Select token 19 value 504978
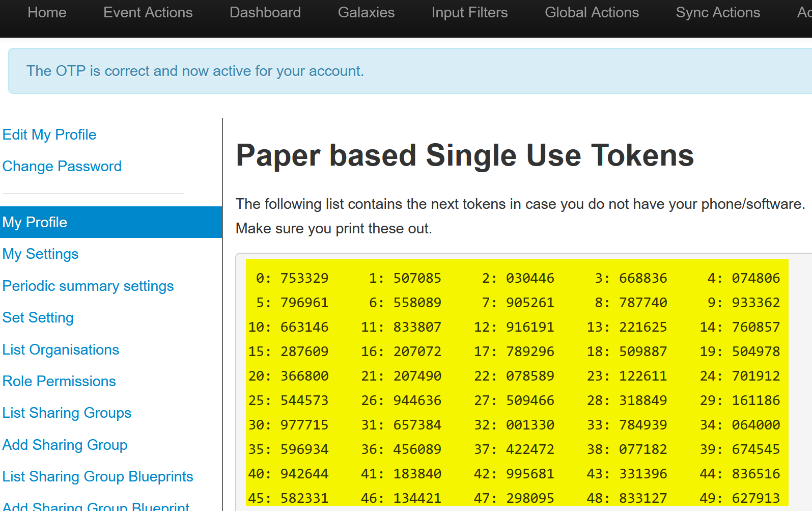Image resolution: width=812 pixels, height=511 pixels. pyautogui.click(x=756, y=352)
